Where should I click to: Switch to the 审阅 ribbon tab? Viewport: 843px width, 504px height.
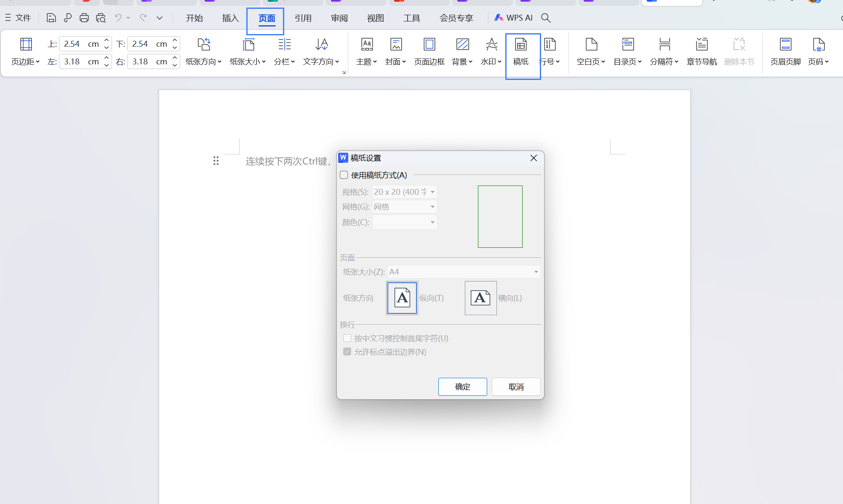[x=339, y=18]
